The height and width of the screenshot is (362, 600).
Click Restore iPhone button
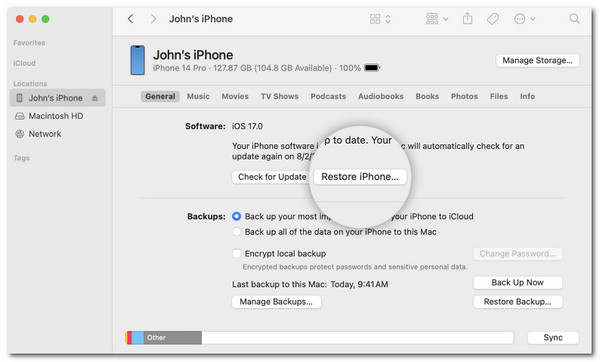click(x=360, y=177)
